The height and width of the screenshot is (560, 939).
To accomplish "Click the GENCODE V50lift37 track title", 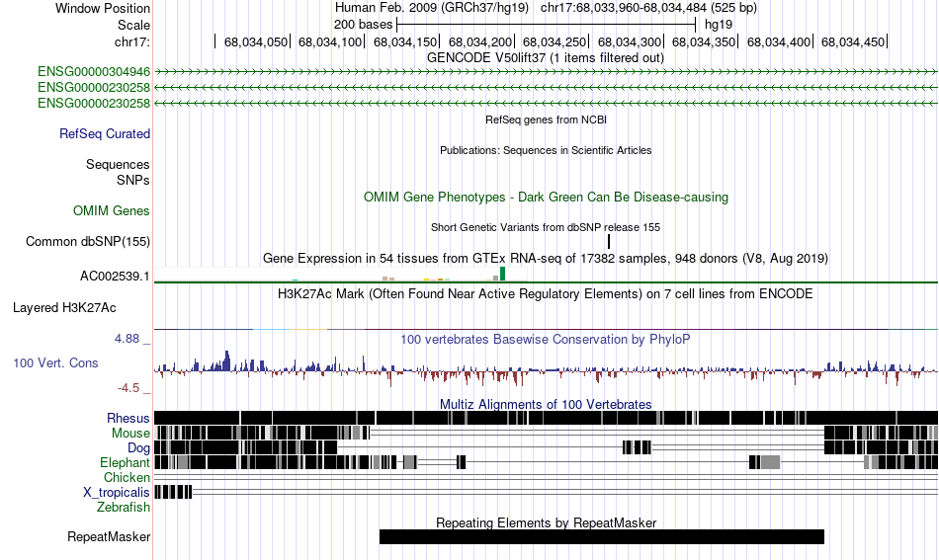I will click(x=546, y=58).
